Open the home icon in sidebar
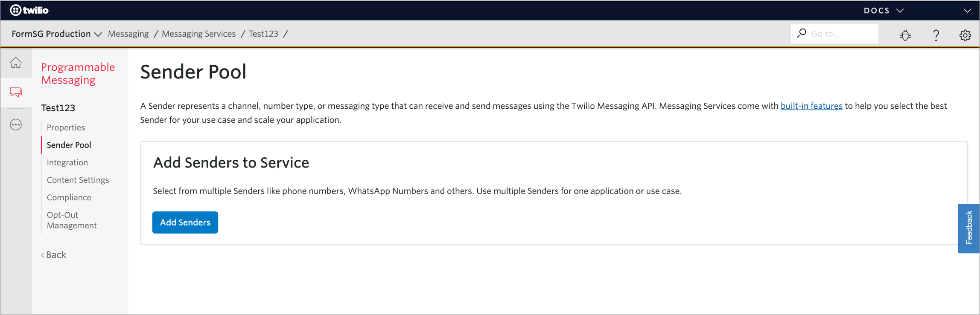 16,63
